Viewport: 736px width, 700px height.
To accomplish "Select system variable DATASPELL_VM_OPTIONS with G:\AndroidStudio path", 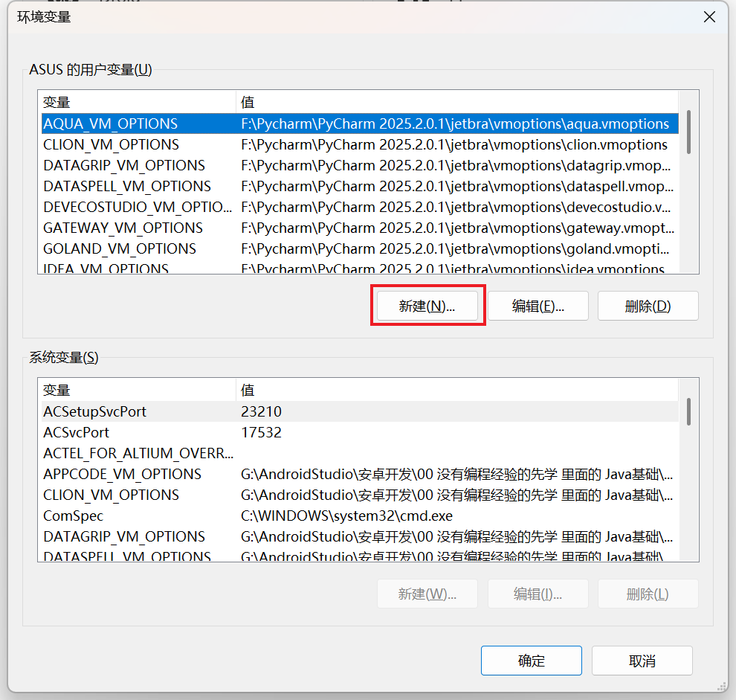I will pyautogui.click(x=360, y=555).
